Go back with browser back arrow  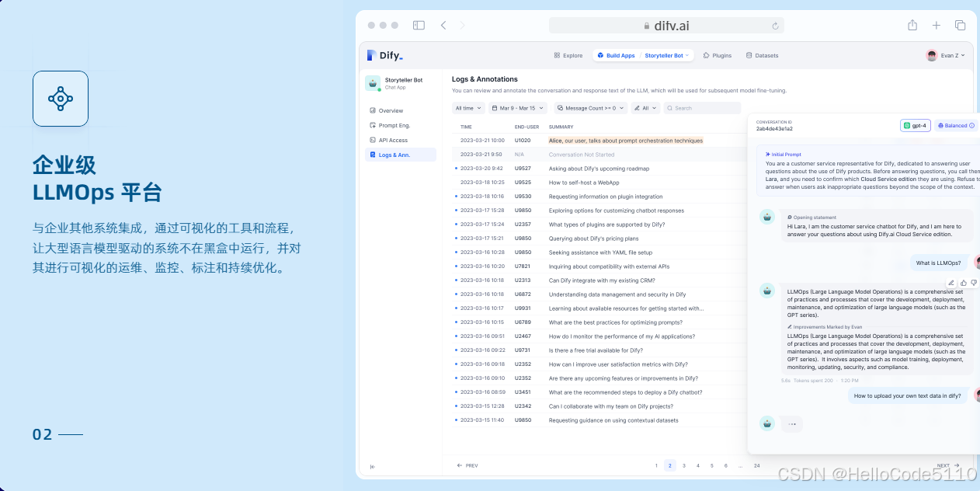pos(443,25)
